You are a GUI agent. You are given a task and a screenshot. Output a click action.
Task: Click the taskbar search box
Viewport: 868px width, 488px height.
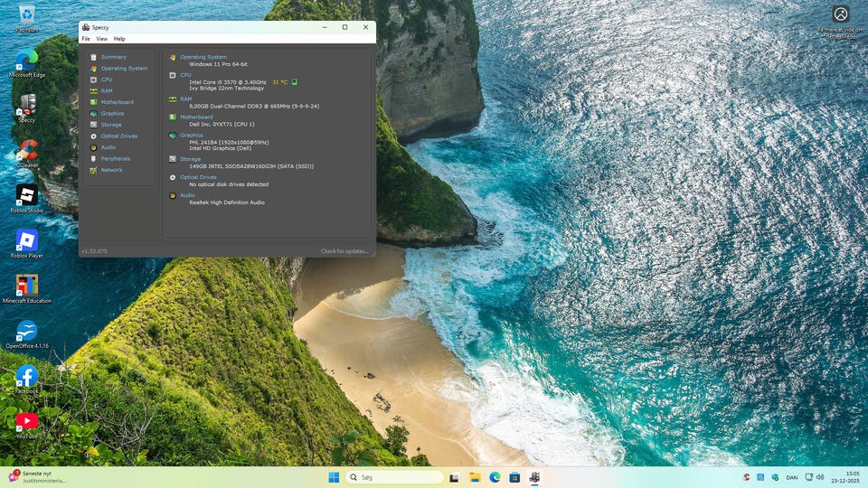point(394,477)
